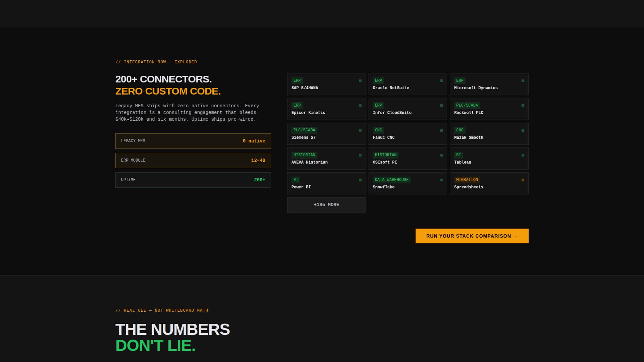Click the MIGRATION tag on Spreadsheets

tap(467, 180)
